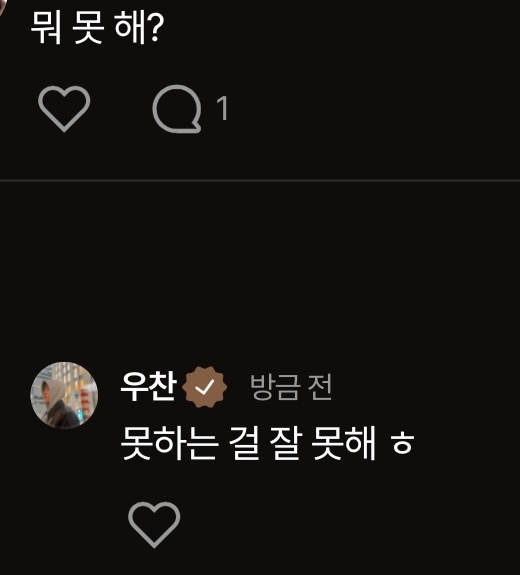This screenshot has width=520, height=575.
Task: Open 우찬's profile picture
Action: (x=64, y=395)
